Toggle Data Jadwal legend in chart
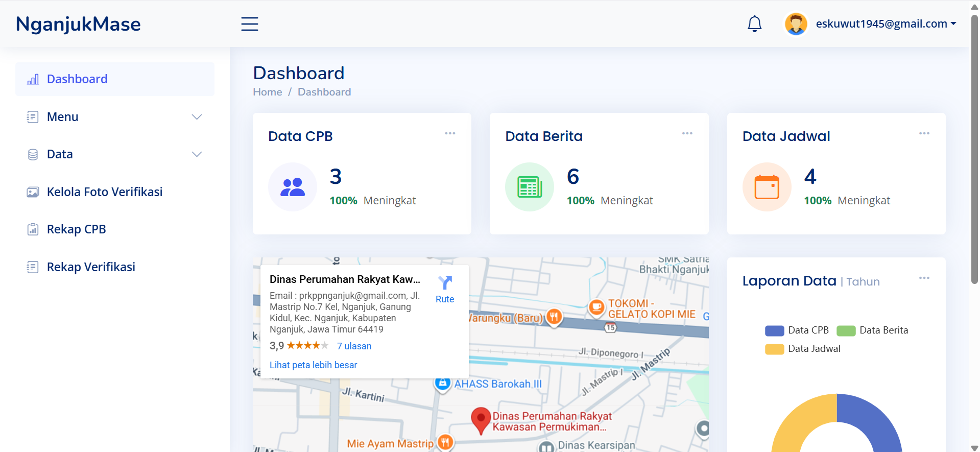 (803, 349)
